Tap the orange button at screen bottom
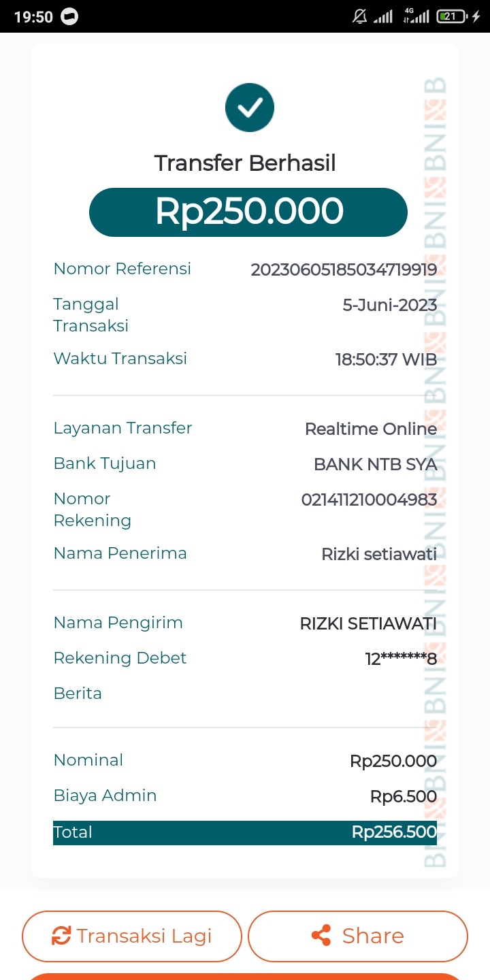Screen dimensions: 490x980 [x=245, y=976]
